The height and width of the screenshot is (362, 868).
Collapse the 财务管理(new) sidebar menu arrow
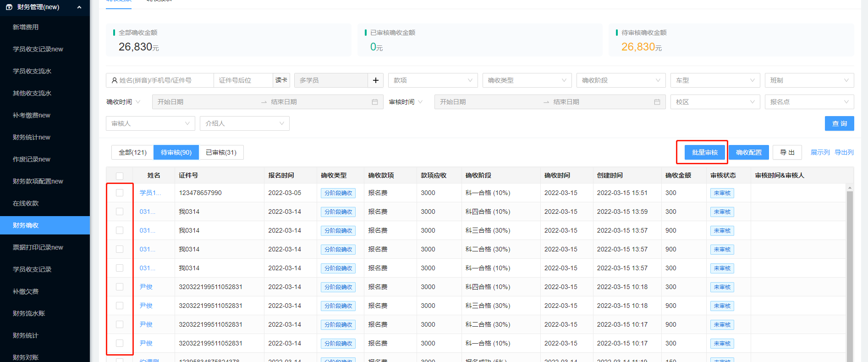79,7
